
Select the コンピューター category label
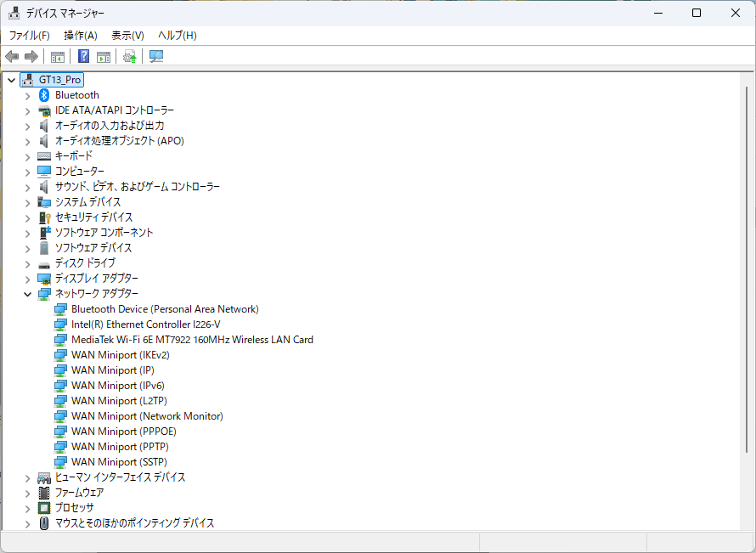(x=80, y=171)
